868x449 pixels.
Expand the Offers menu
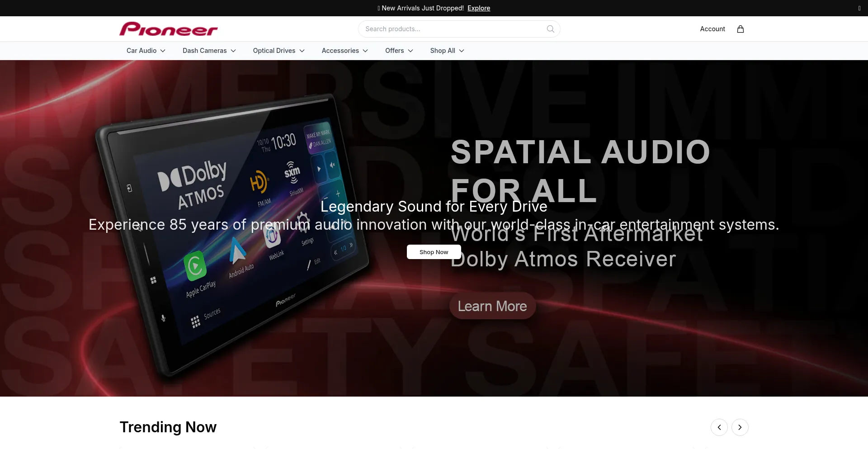tap(399, 51)
